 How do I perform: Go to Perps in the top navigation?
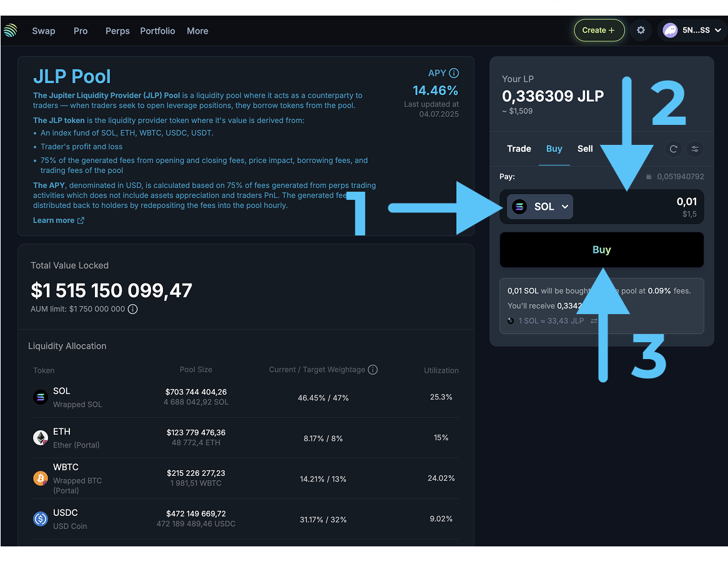point(117,31)
